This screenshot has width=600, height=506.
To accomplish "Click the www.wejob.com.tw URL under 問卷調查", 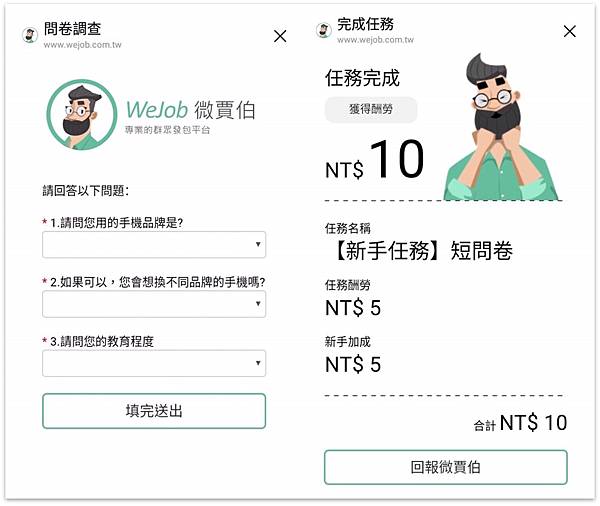I will [82, 45].
